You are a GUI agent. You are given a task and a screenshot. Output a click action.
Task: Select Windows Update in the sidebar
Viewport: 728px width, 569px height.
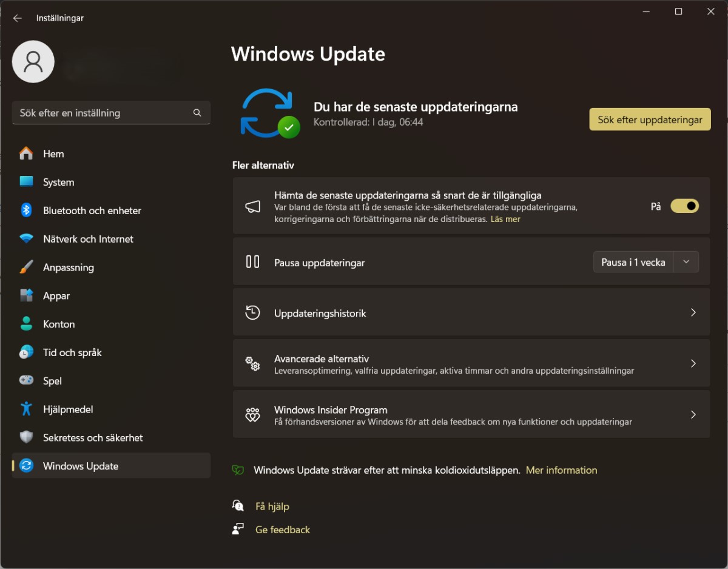point(111,466)
